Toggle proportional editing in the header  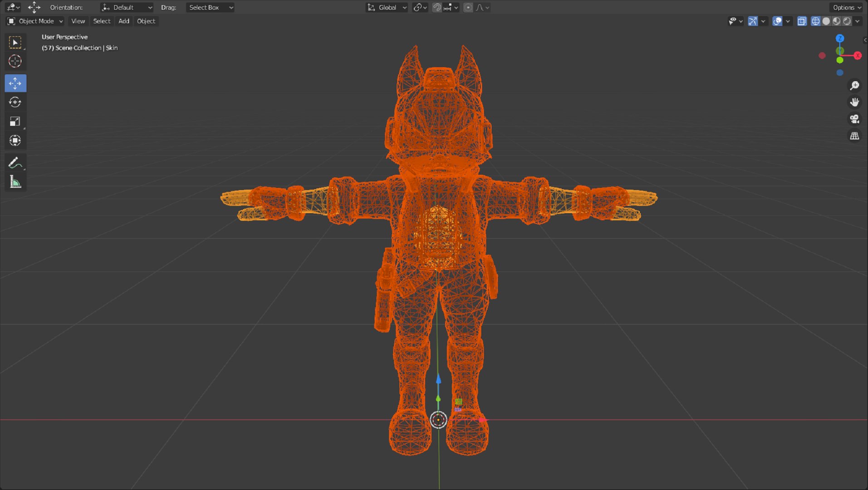(x=468, y=7)
